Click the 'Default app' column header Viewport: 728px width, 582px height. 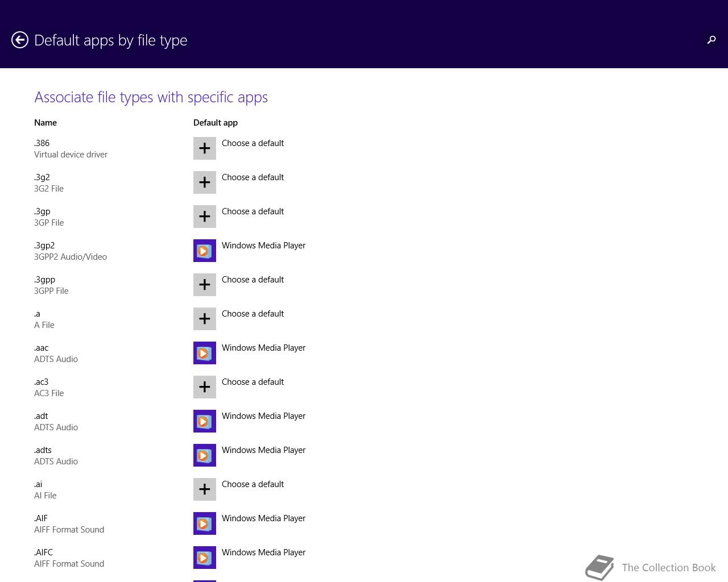pos(216,123)
